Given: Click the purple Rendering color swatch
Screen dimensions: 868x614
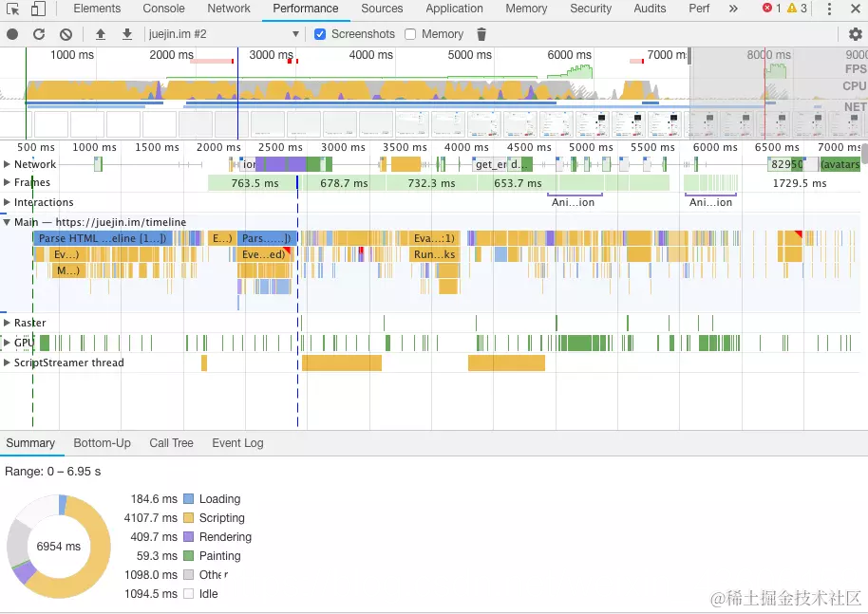Looking at the screenshot, I should pyautogui.click(x=188, y=536).
